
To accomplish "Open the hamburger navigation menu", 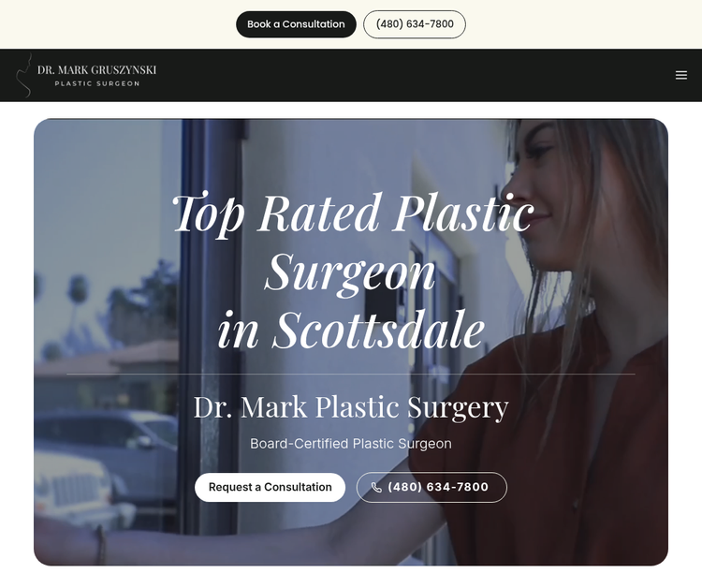I will point(681,75).
